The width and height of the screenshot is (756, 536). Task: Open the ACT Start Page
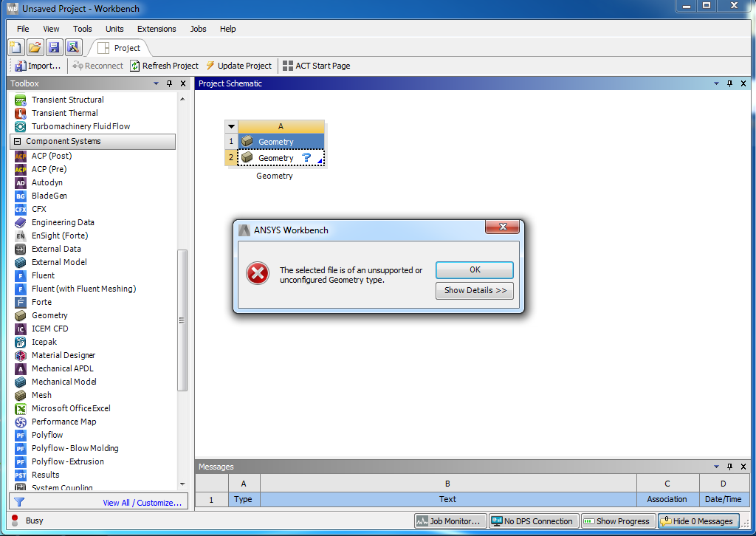pyautogui.click(x=316, y=66)
